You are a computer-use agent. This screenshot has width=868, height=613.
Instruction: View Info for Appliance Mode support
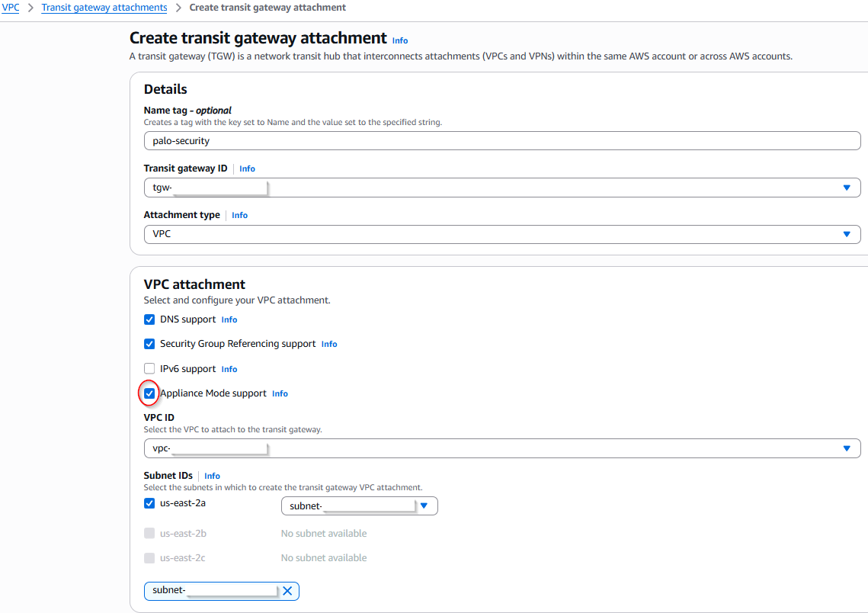[280, 393]
